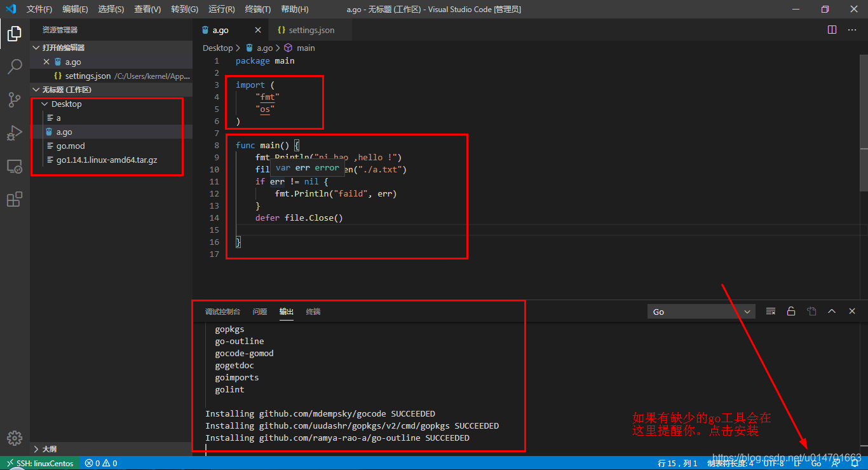Screen dimensions: 868x470
Task: Click the SSH: linuxCentos remote indicator
Action: pos(39,464)
